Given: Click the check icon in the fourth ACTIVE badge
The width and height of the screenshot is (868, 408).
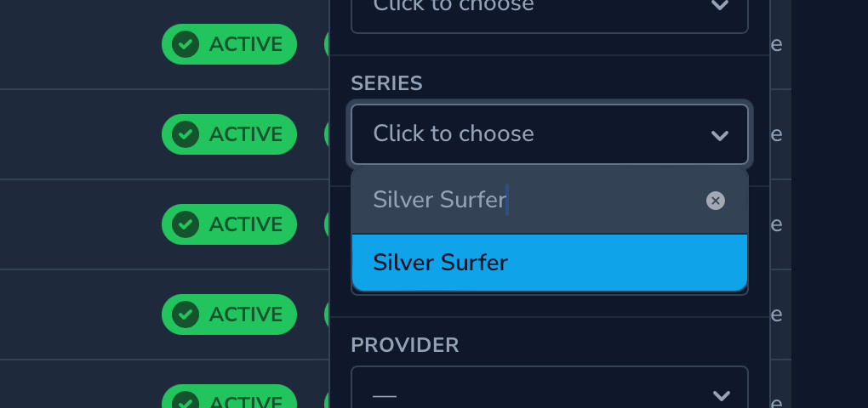Looking at the screenshot, I should tap(186, 314).
